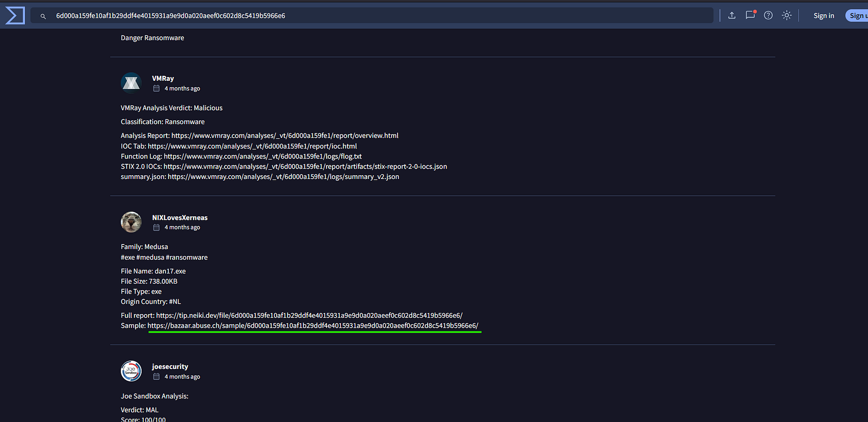This screenshot has width=868, height=422.
Task: Click the upload file icon
Action: [732, 15]
